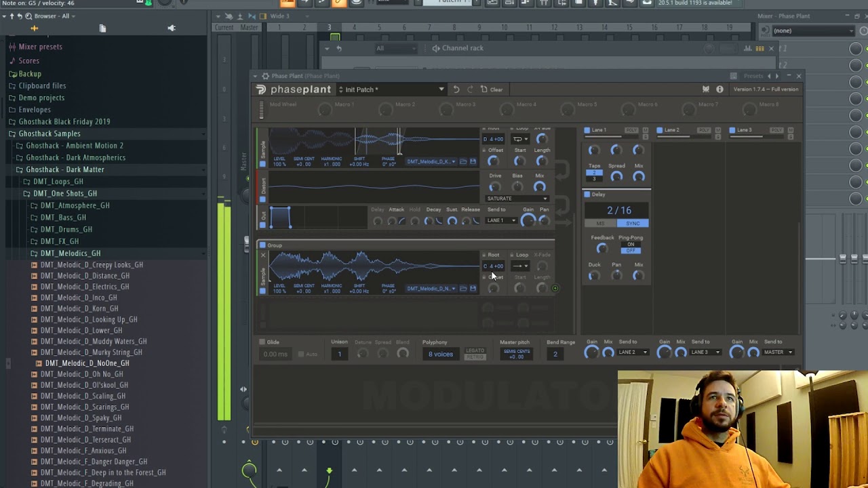Undo the last Phase Plant change
Viewport: 868px width, 488px height.
tap(456, 89)
